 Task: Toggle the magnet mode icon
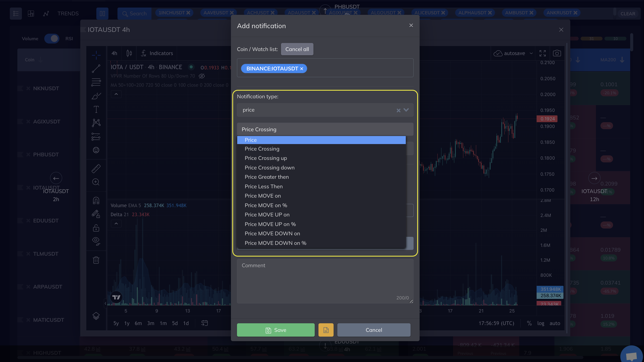[x=96, y=200]
